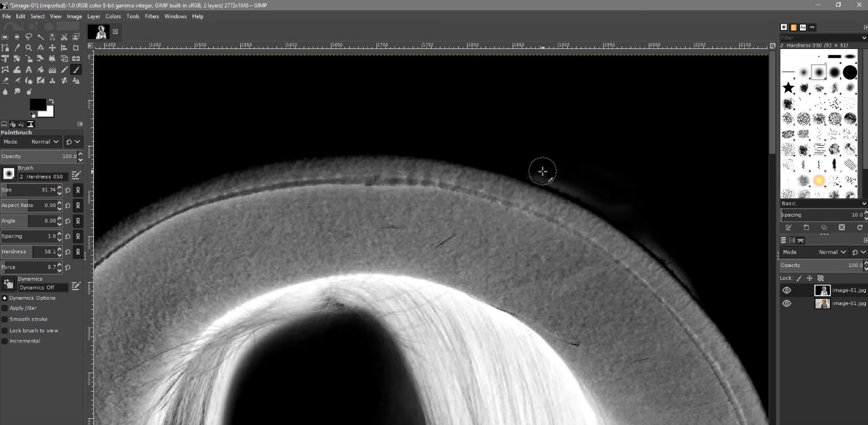Click the background color white swatch
Viewport: 868px width, 425px height.
point(50,113)
